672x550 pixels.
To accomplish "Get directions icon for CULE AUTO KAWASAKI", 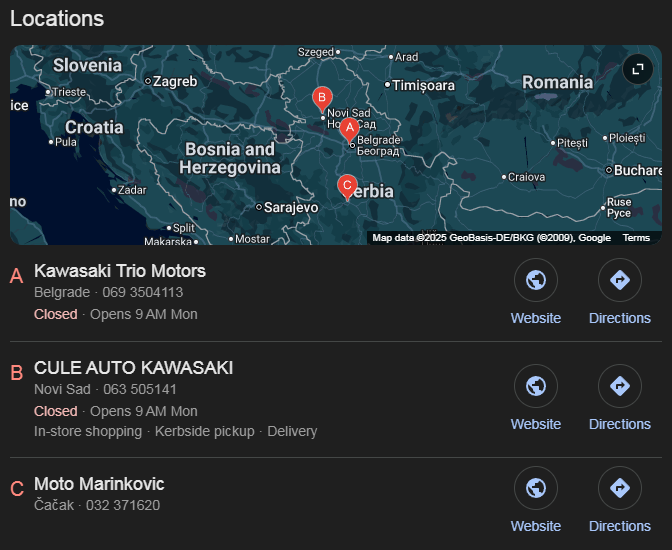I will pyautogui.click(x=619, y=385).
